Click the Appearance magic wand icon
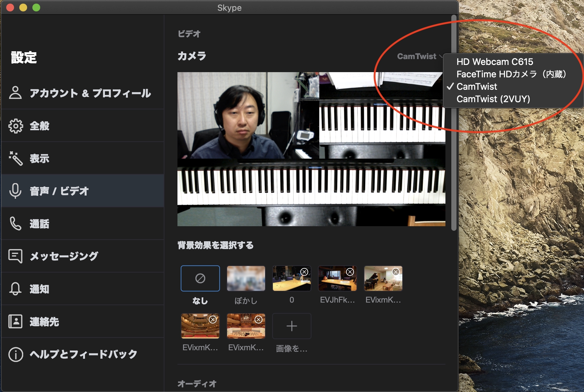The width and height of the screenshot is (584, 392). 15,158
